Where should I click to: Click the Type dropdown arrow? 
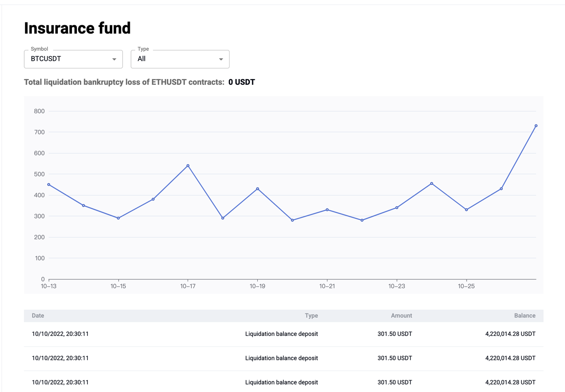pos(221,59)
